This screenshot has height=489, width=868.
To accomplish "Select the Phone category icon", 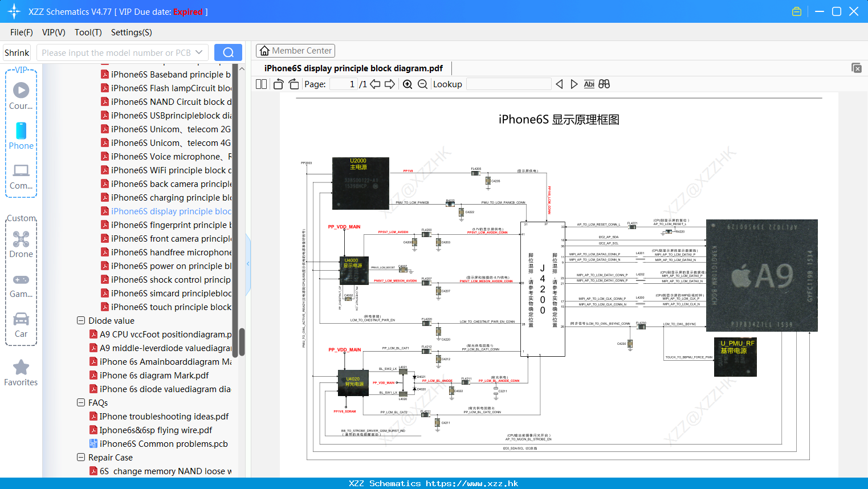I will 21,136.
